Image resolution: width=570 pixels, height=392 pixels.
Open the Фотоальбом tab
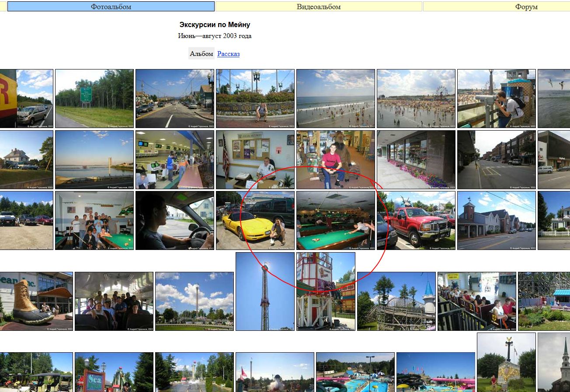[x=111, y=7]
